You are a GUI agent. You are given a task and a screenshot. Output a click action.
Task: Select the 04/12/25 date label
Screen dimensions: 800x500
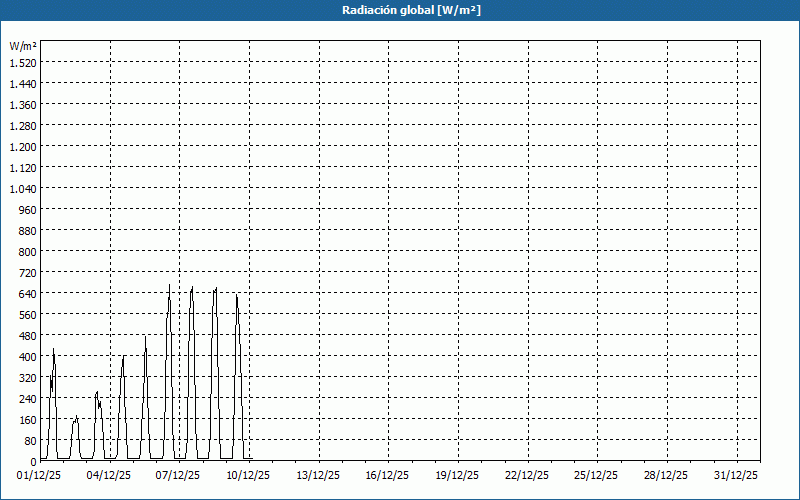click(110, 475)
